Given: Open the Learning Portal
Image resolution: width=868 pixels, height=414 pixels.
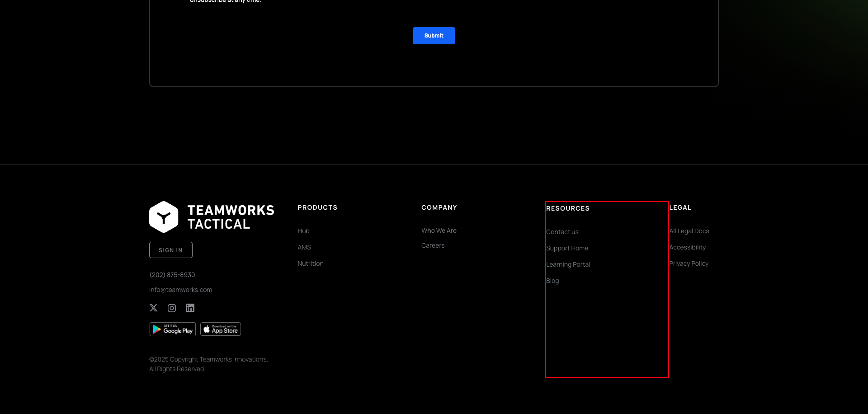Looking at the screenshot, I should [568, 264].
